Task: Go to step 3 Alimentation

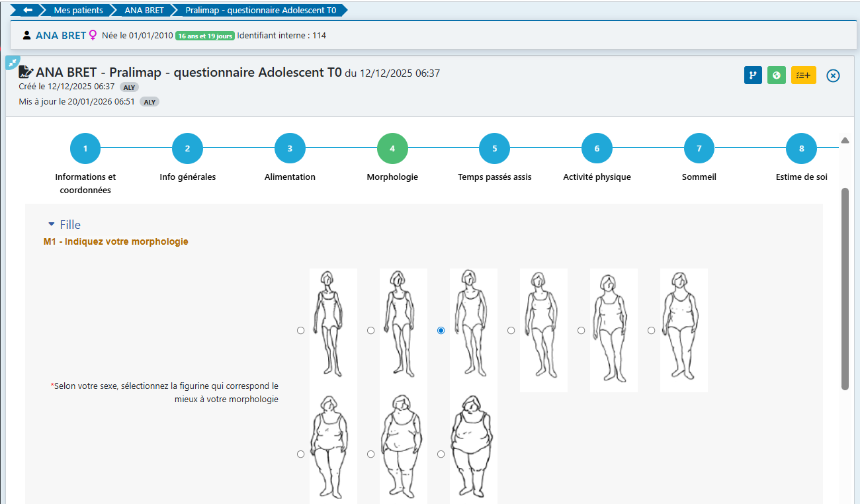Action: pyautogui.click(x=290, y=149)
